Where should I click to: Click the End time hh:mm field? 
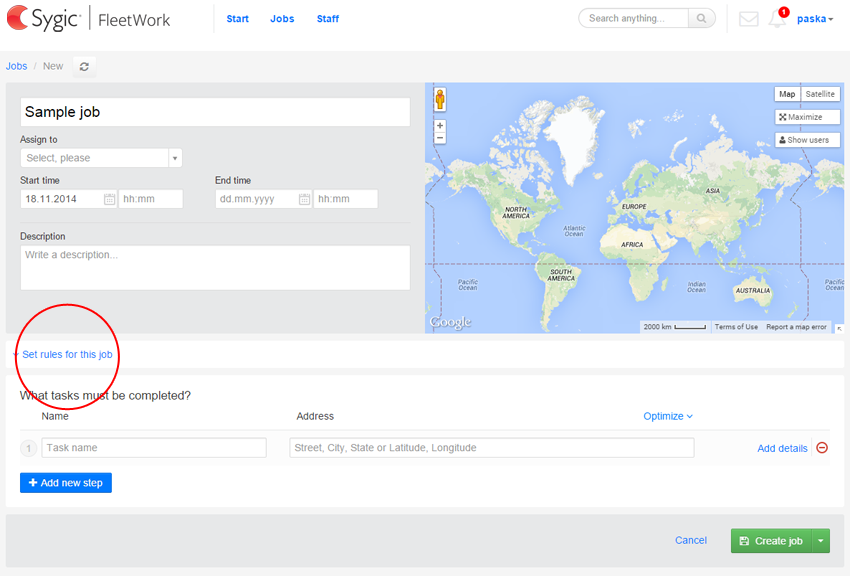pos(346,199)
